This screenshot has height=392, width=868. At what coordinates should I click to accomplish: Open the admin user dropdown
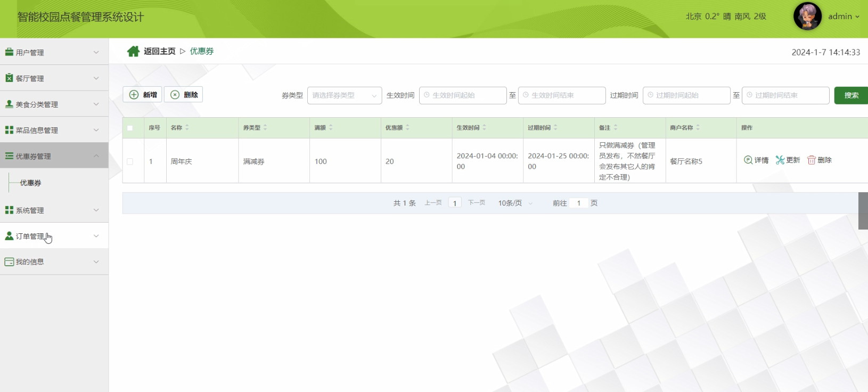click(844, 17)
